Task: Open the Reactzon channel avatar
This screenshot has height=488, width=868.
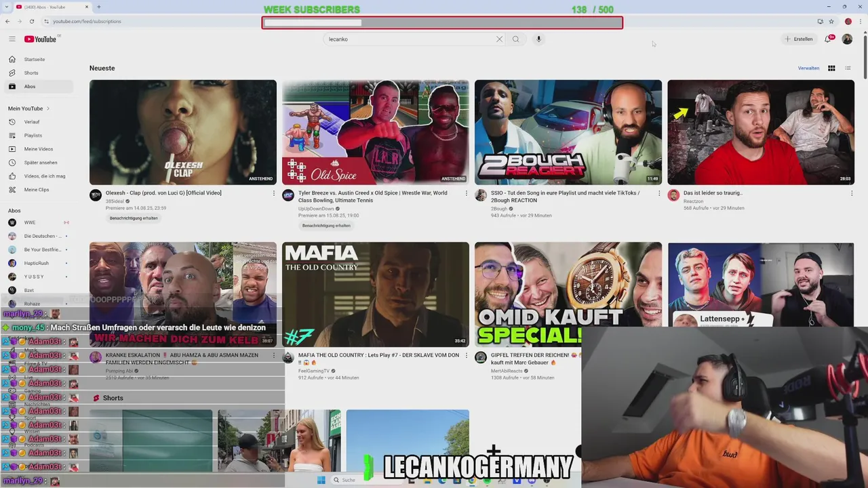Action: coord(673,195)
